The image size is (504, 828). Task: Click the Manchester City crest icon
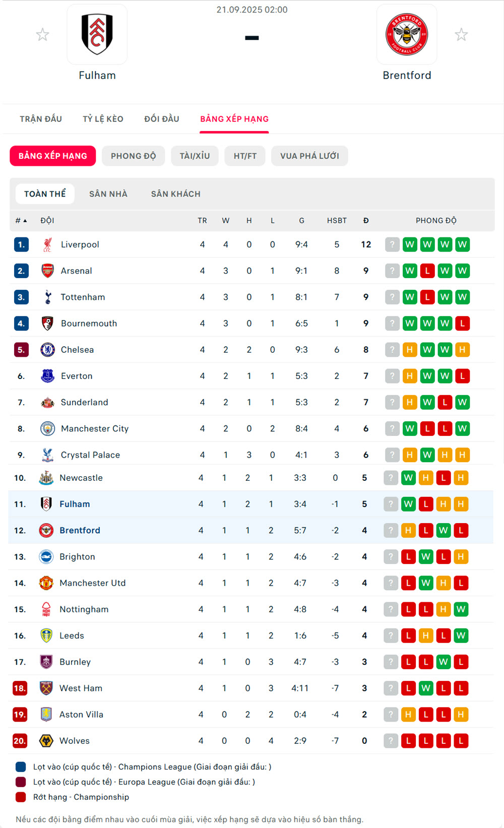tap(47, 428)
